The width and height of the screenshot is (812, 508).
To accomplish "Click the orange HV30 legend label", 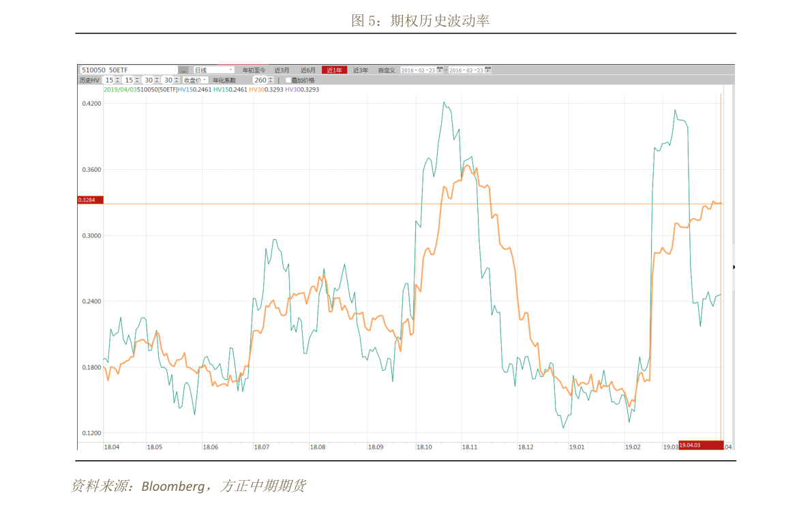I will (256, 89).
